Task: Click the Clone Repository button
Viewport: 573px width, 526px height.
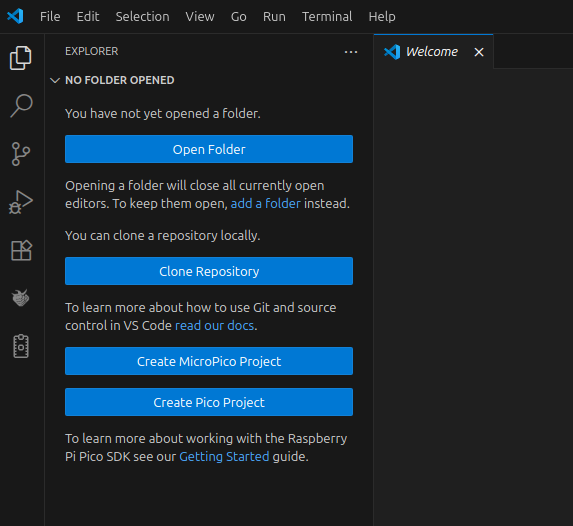Action: pyautogui.click(x=209, y=271)
